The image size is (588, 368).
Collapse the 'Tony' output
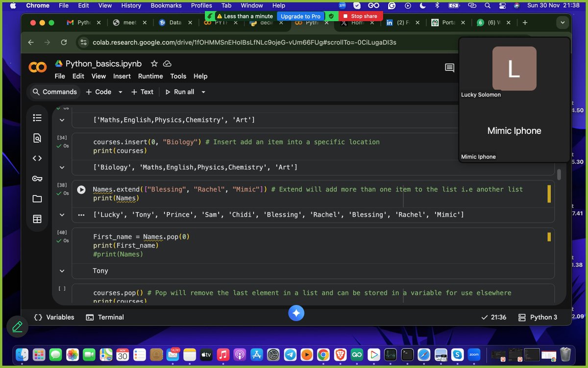(62, 271)
